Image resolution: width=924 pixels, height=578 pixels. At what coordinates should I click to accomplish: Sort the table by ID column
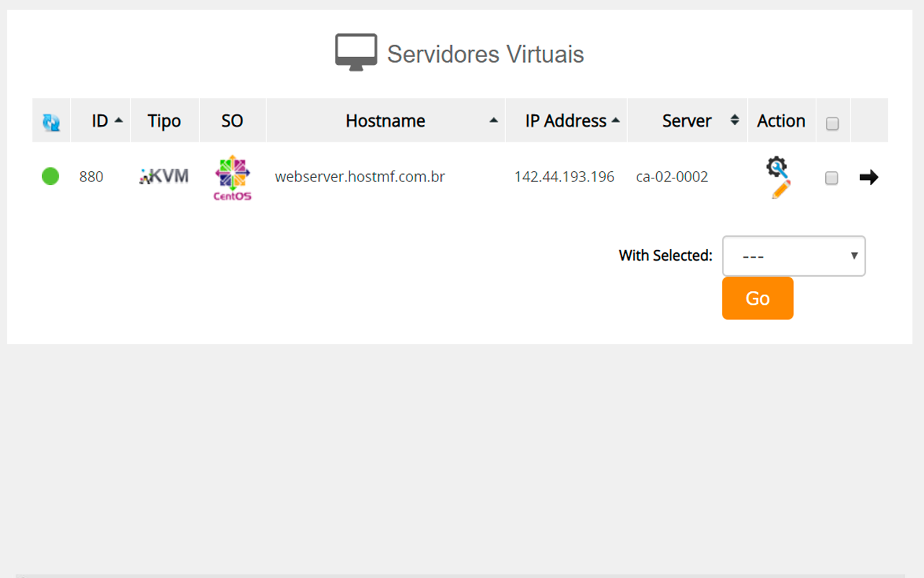(100, 121)
